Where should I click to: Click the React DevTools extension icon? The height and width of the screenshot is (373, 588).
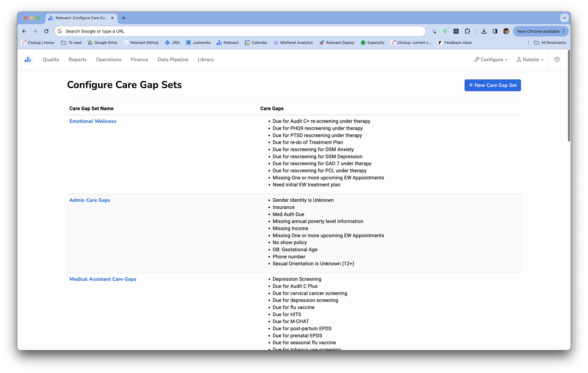[x=456, y=31]
